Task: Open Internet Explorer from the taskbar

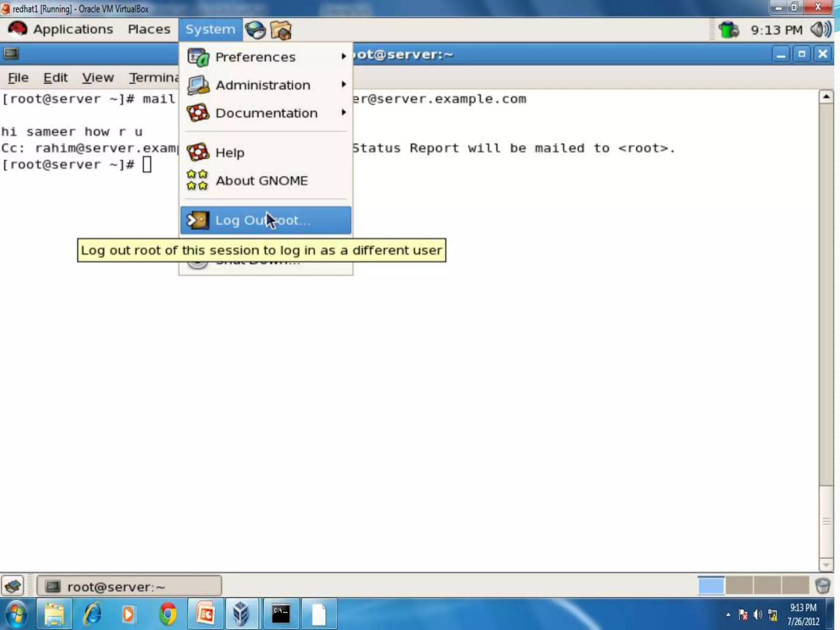Action: (92, 614)
